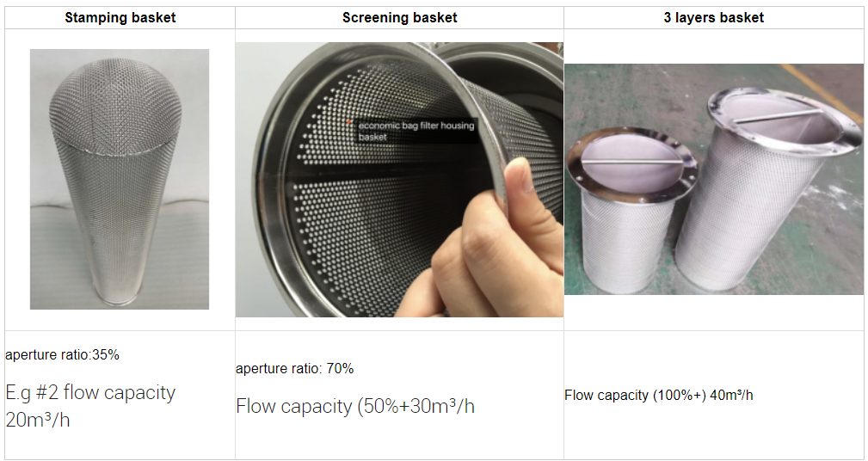This screenshot has width=868, height=461.
Task: Select the aperture ratio:35% text
Action: tap(62, 354)
